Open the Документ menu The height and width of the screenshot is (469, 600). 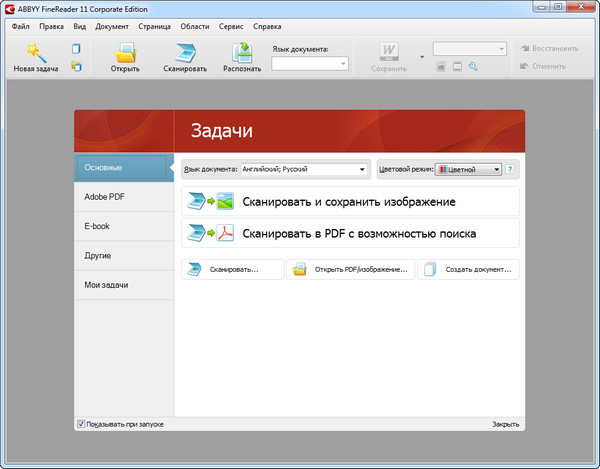tap(112, 26)
